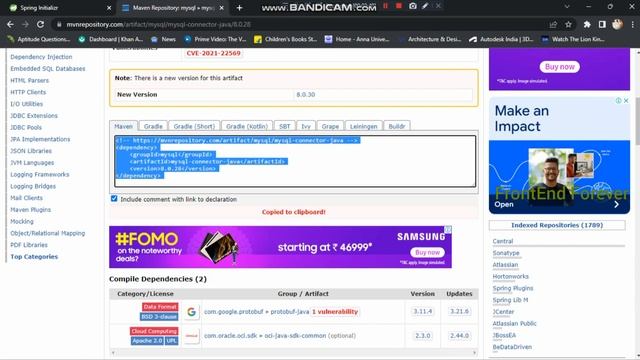Viewport: 640px width, 360px height.
Task: Open the News bookmark
Action: tap(163, 39)
